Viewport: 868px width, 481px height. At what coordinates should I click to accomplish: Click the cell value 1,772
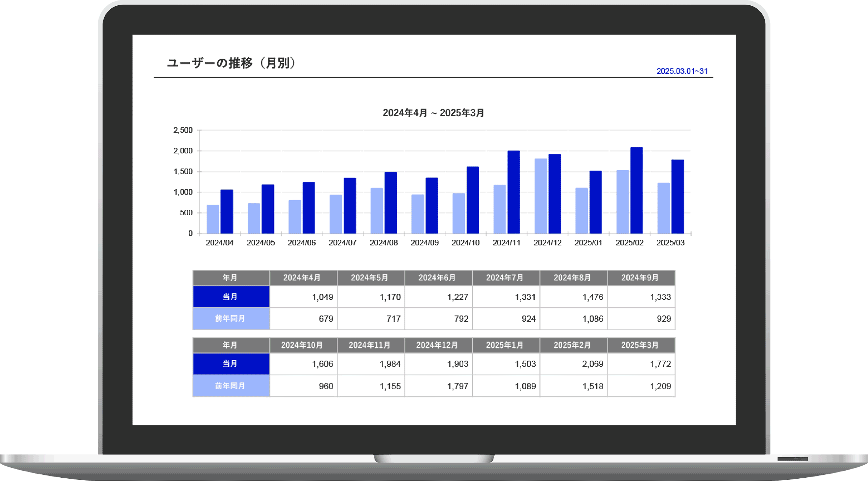coord(660,364)
